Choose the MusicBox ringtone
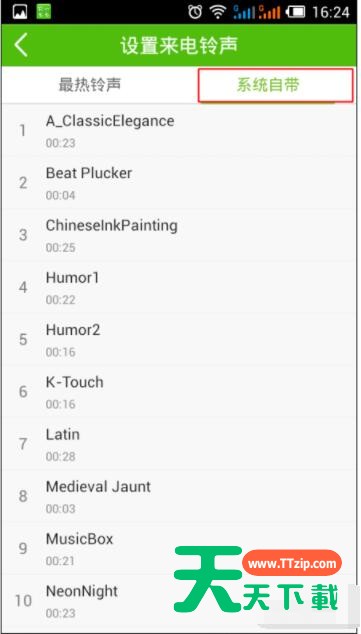 click(x=180, y=548)
